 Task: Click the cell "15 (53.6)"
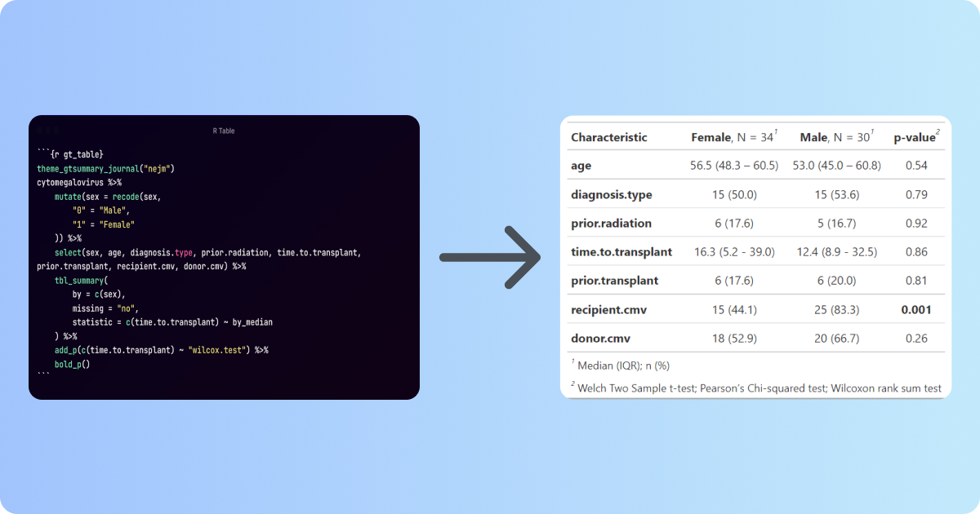pyautogui.click(x=837, y=195)
